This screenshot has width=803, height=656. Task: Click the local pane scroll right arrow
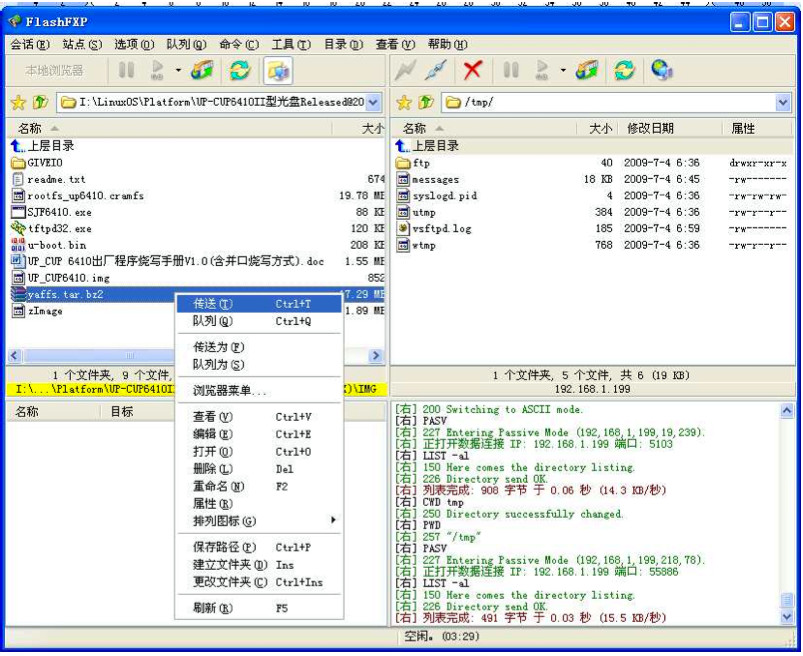click(376, 355)
